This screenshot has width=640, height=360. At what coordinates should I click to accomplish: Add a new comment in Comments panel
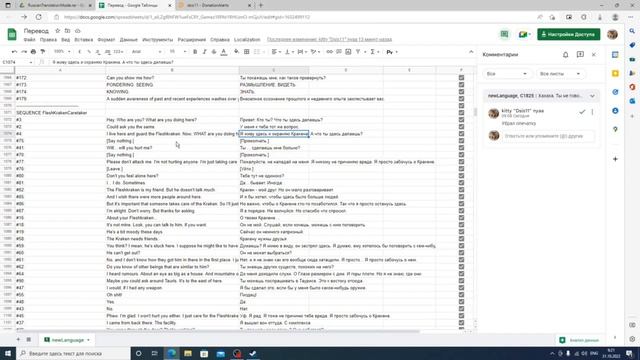click(580, 54)
